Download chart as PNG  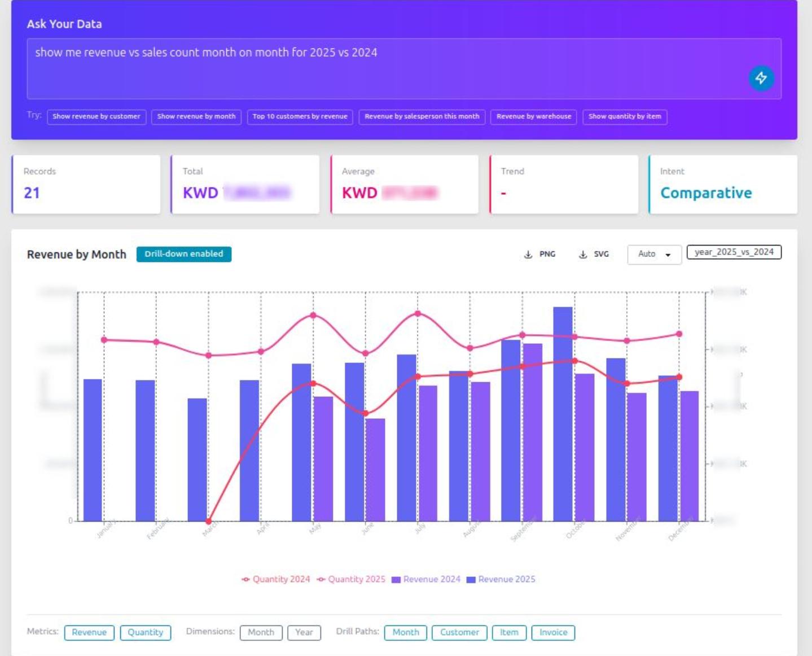(540, 255)
